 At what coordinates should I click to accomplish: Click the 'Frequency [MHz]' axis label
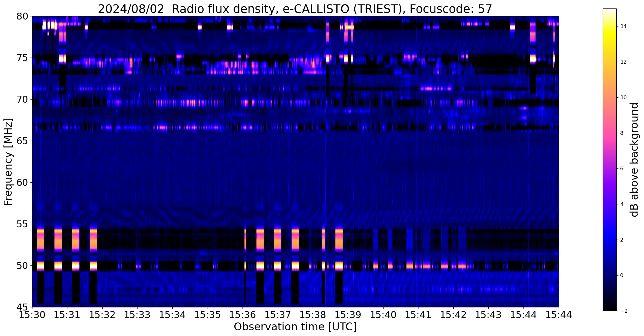coord(8,162)
